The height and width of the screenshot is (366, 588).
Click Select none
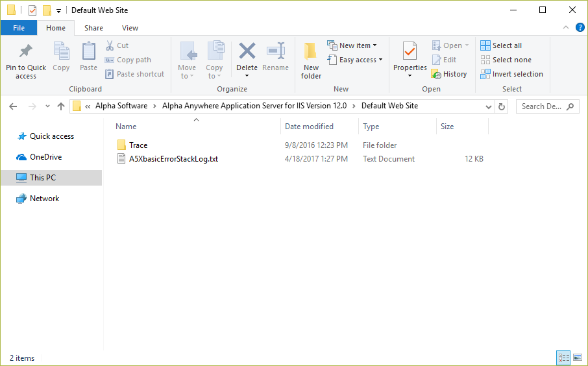pos(506,60)
